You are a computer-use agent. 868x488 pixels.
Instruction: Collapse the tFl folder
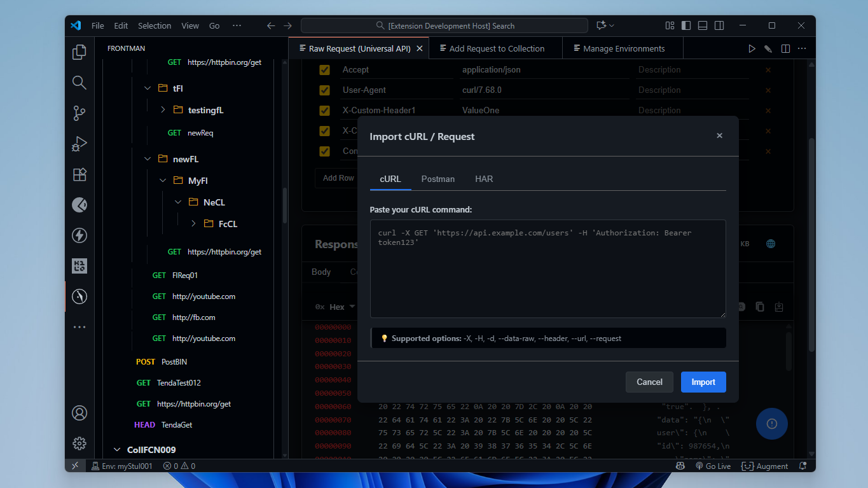(148, 88)
